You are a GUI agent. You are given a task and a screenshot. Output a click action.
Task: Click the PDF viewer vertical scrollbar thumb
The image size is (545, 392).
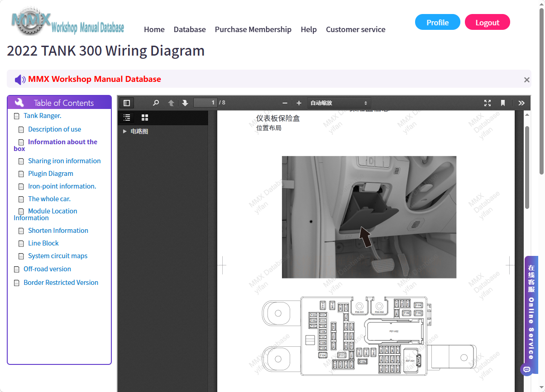pos(527,167)
